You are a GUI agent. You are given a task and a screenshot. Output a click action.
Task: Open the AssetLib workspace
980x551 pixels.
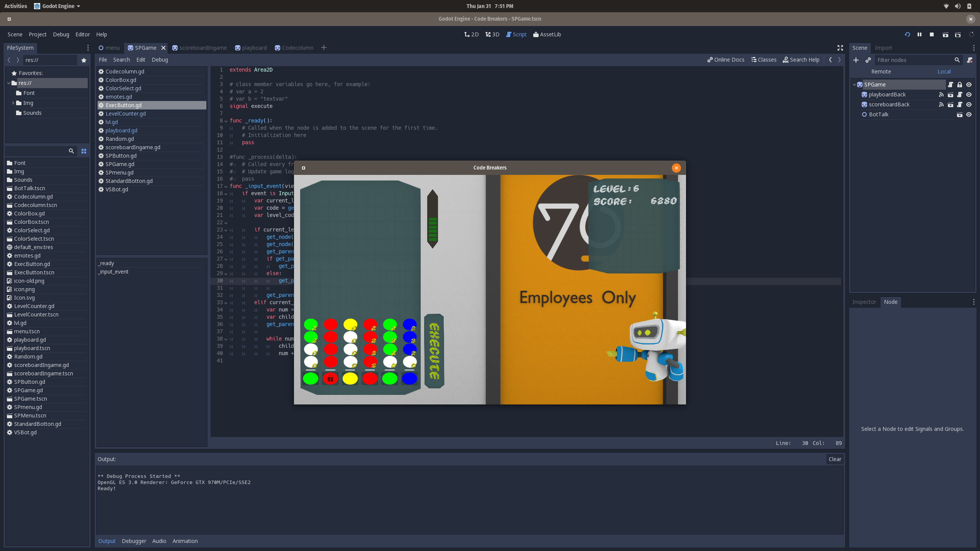(547, 34)
